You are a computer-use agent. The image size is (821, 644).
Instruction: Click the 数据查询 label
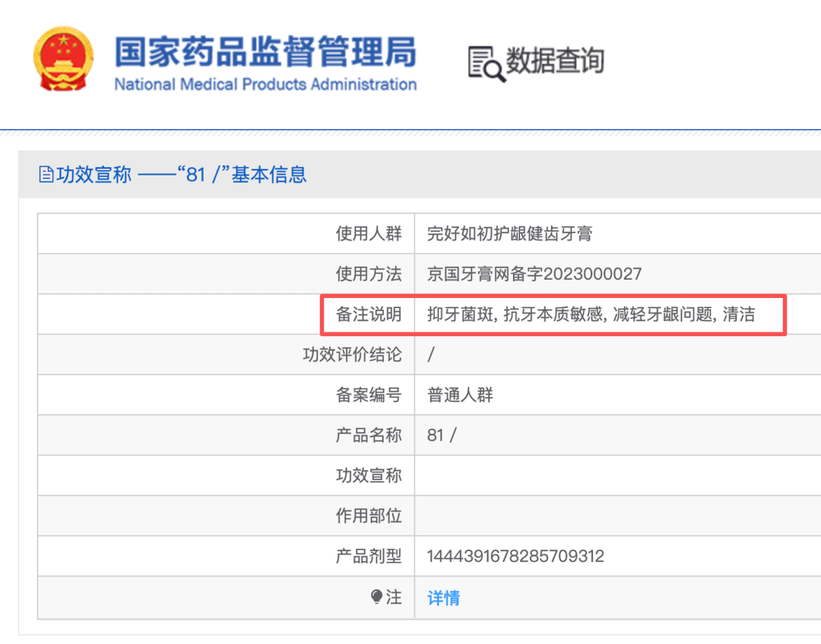click(x=555, y=60)
